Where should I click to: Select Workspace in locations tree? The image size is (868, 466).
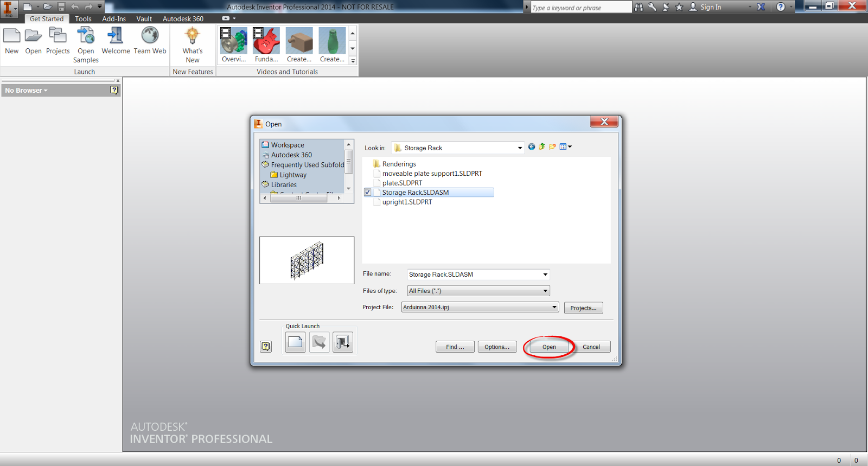click(x=288, y=145)
